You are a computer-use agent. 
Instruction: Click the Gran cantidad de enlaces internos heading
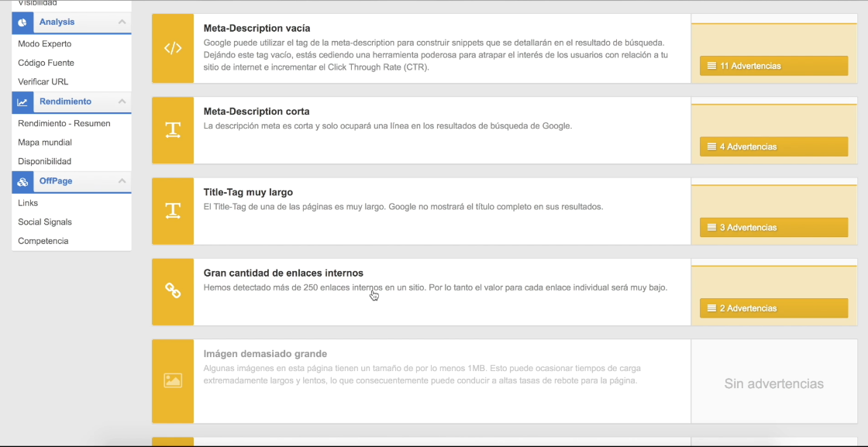coord(283,273)
